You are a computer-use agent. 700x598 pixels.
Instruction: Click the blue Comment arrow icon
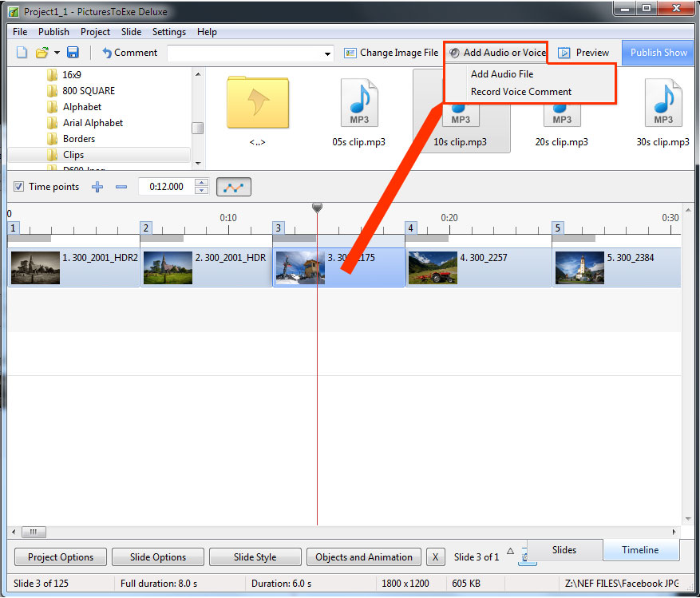tap(108, 52)
